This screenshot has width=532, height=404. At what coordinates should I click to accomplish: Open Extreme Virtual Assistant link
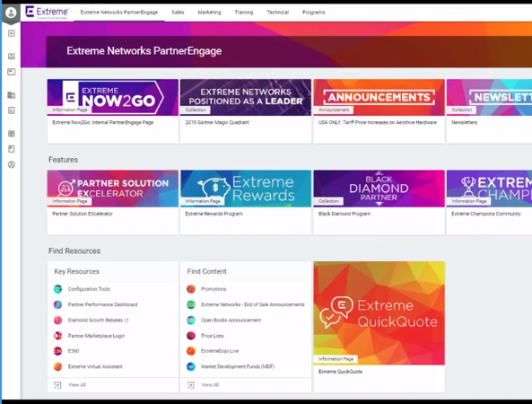[95, 366]
